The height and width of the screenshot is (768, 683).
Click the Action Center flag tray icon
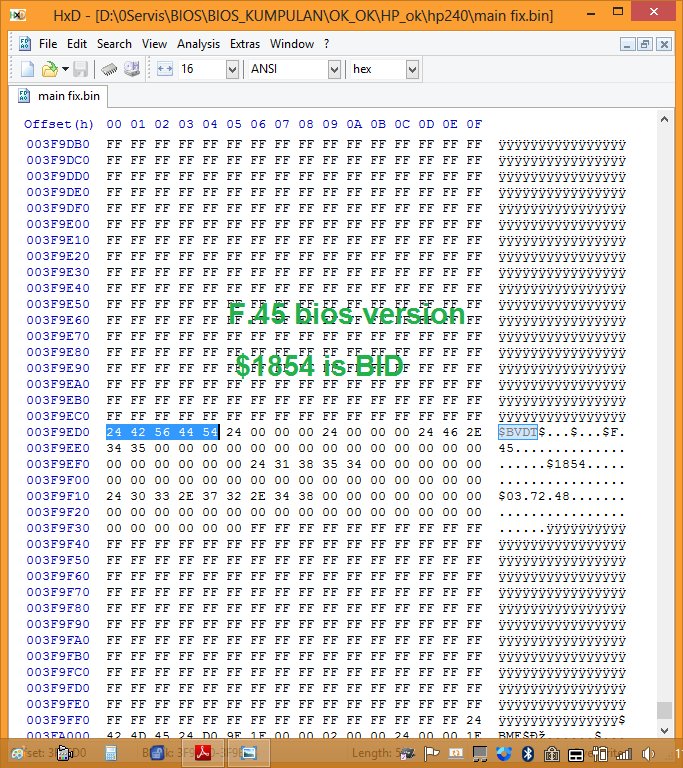431,753
